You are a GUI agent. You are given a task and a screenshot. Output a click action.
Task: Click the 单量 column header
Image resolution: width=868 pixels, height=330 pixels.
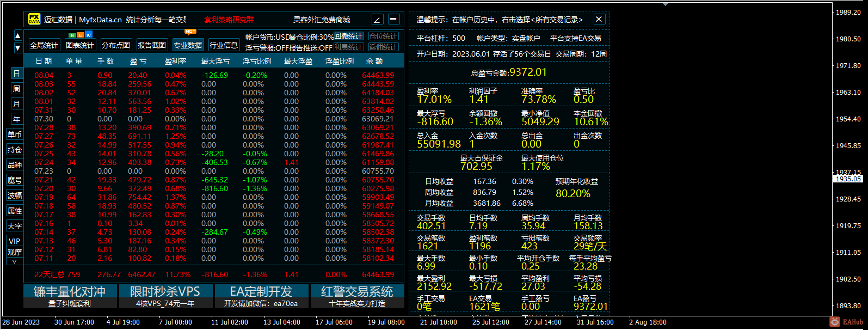coord(74,61)
